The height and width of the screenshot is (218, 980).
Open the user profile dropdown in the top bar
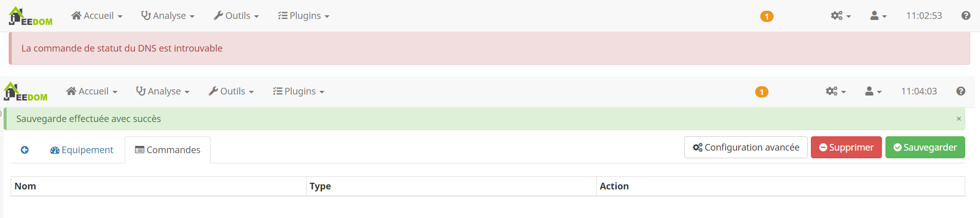coord(878,16)
